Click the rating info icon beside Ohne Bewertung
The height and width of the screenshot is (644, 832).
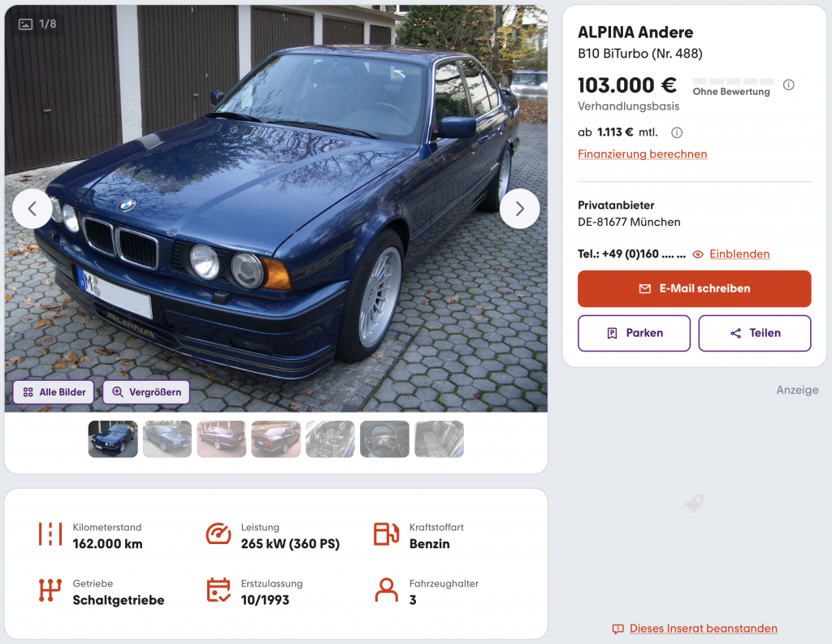788,85
